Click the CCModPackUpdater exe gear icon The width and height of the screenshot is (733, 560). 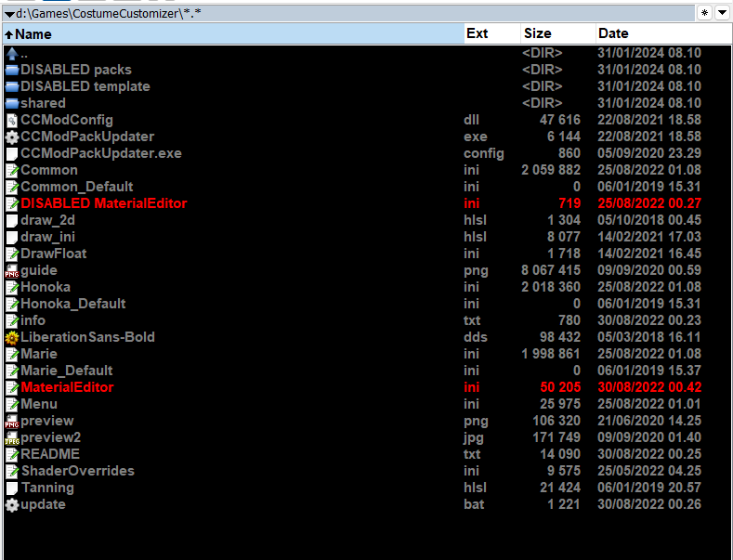(x=12, y=137)
